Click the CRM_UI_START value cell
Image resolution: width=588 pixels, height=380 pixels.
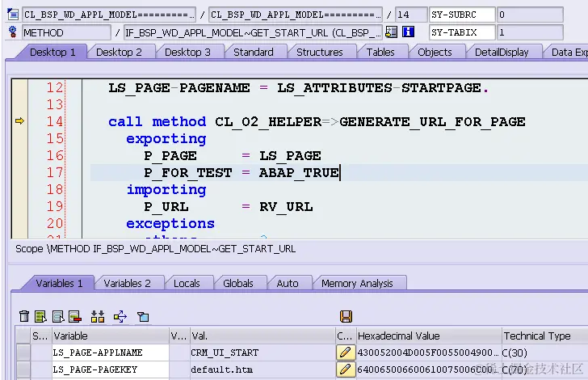coord(262,353)
